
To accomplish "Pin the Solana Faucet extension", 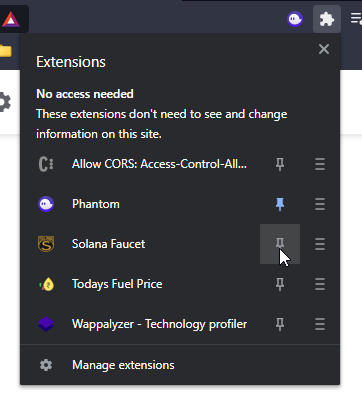I will (x=280, y=244).
